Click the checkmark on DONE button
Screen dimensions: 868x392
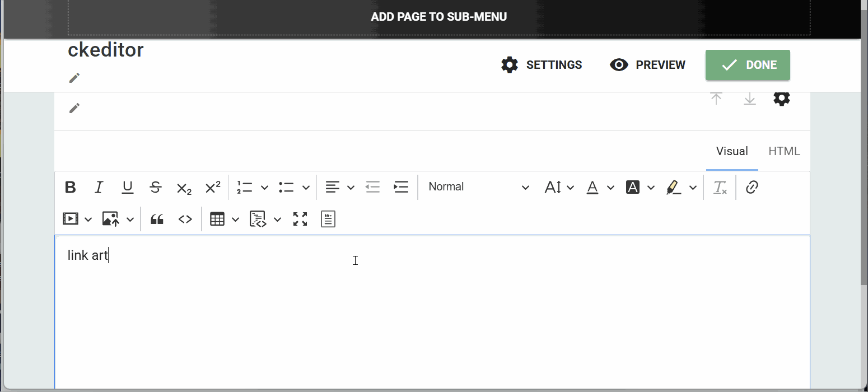(x=729, y=65)
